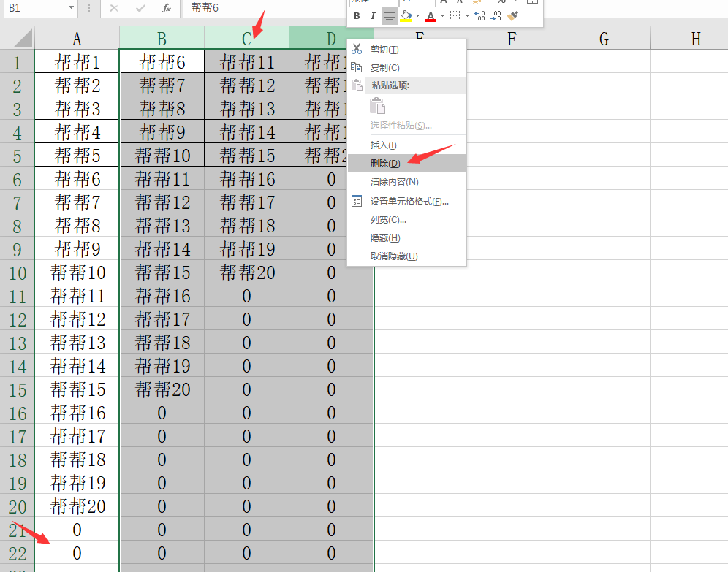
Task: Click the borders icon in mini toolbar
Action: 455,16
